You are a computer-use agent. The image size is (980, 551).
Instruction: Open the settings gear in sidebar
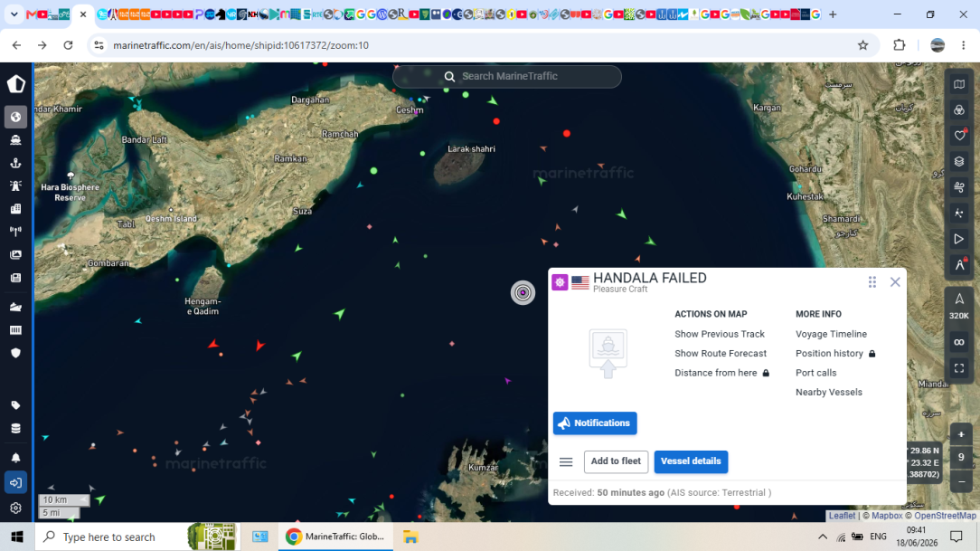click(15, 508)
